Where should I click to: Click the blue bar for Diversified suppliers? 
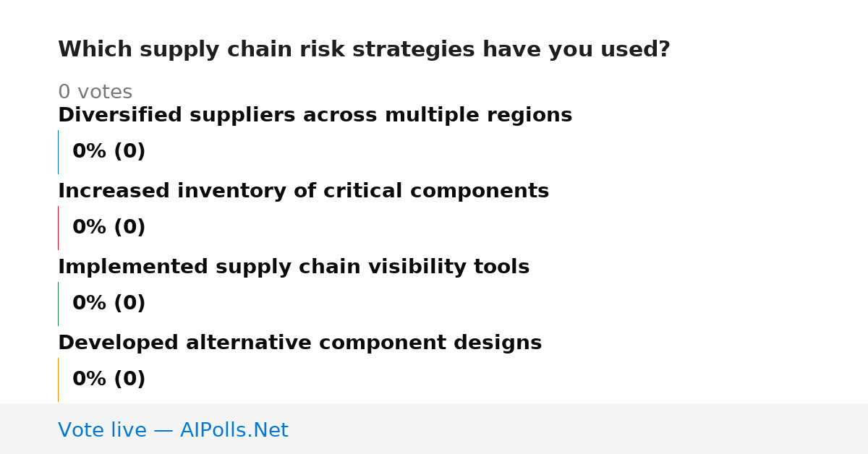click(x=58, y=152)
